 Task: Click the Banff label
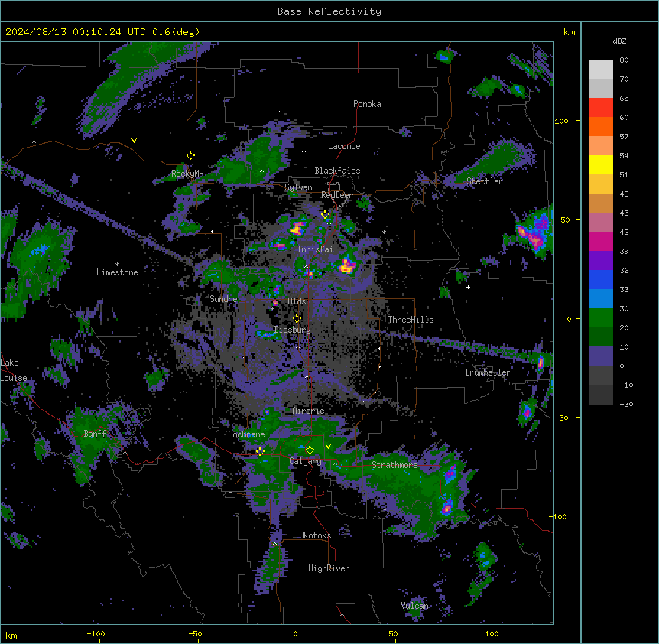(x=95, y=434)
